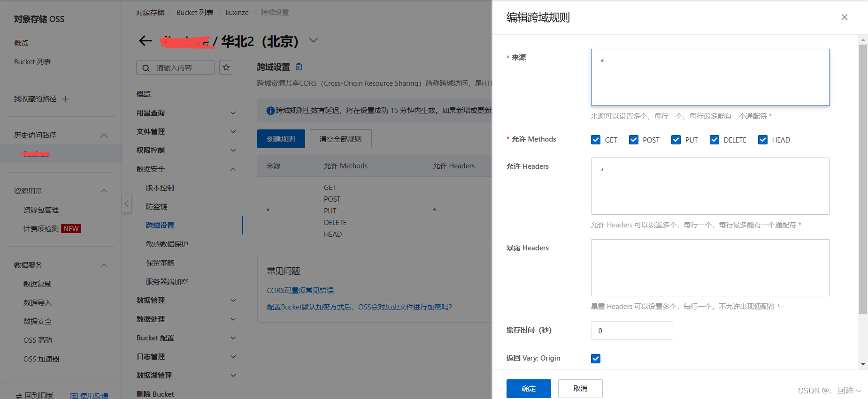The width and height of the screenshot is (868, 399).
Task: Click the info icon in the CORS notice banner
Action: 270,111
